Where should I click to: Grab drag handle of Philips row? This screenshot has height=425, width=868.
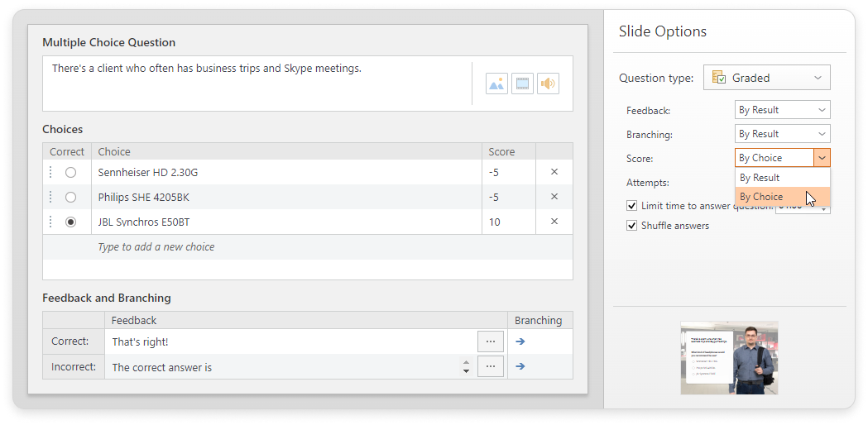click(51, 197)
